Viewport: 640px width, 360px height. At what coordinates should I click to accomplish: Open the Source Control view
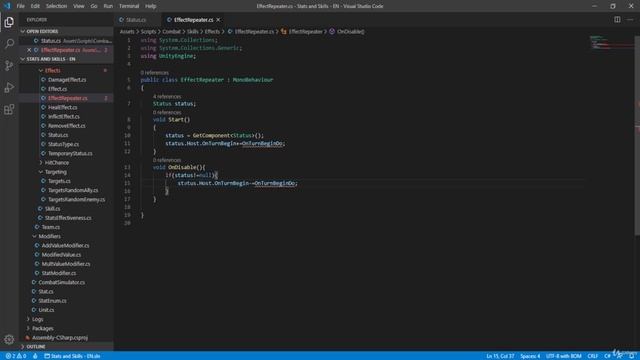click(x=9, y=65)
